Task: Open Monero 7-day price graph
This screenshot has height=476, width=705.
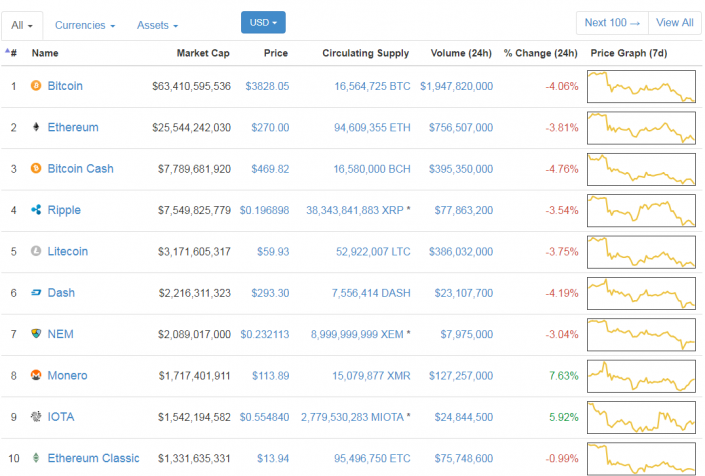Action: [x=641, y=376]
